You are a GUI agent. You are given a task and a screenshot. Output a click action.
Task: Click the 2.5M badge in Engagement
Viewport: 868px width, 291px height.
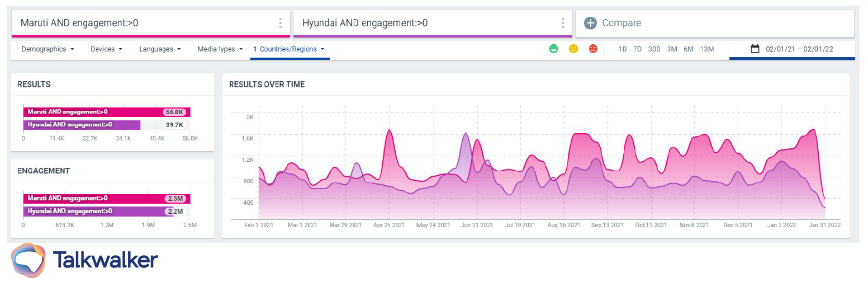click(174, 199)
